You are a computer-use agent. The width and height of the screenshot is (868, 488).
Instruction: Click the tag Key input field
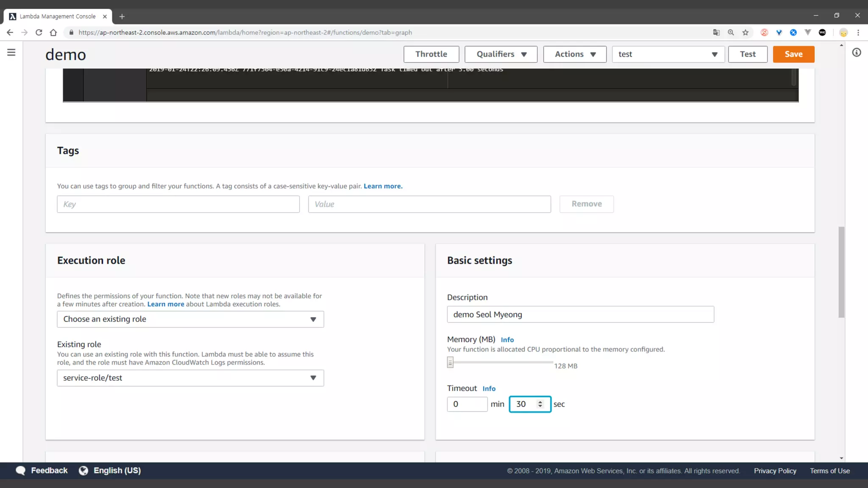[178, 204]
